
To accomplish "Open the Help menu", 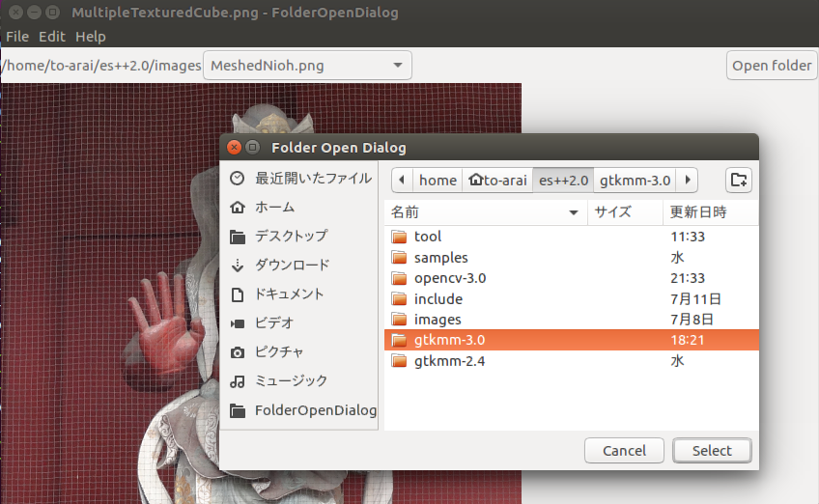I will [91, 37].
